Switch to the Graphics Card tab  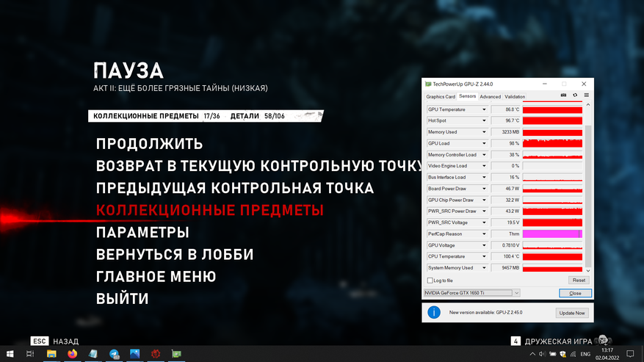[441, 96]
